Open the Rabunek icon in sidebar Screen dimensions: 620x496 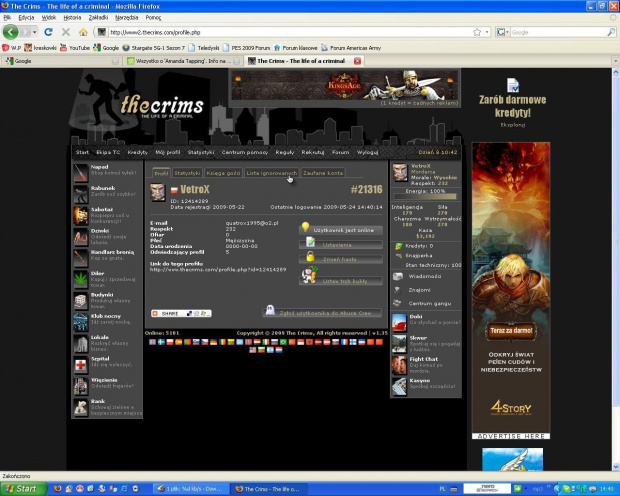tap(81, 194)
